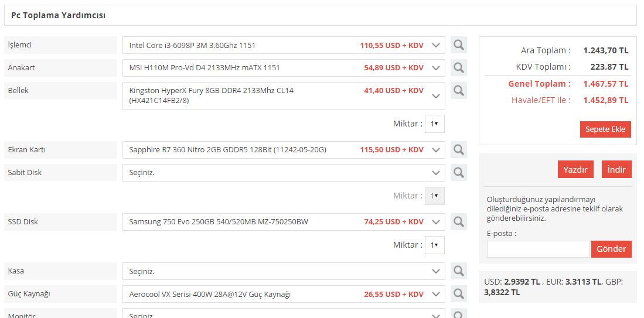Viewport: 644px width, 318px height.
Task: Click the 74,25 USD + KDV price
Action: [x=394, y=221]
